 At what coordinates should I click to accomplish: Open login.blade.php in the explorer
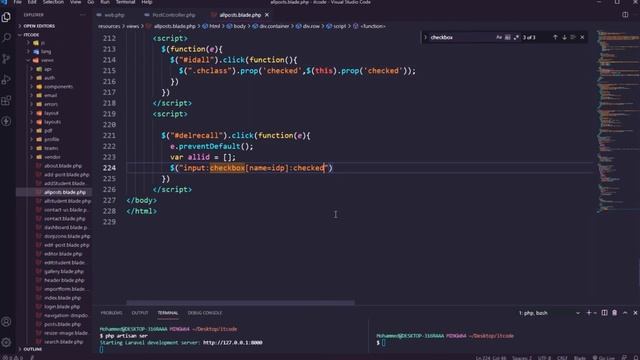(62, 306)
